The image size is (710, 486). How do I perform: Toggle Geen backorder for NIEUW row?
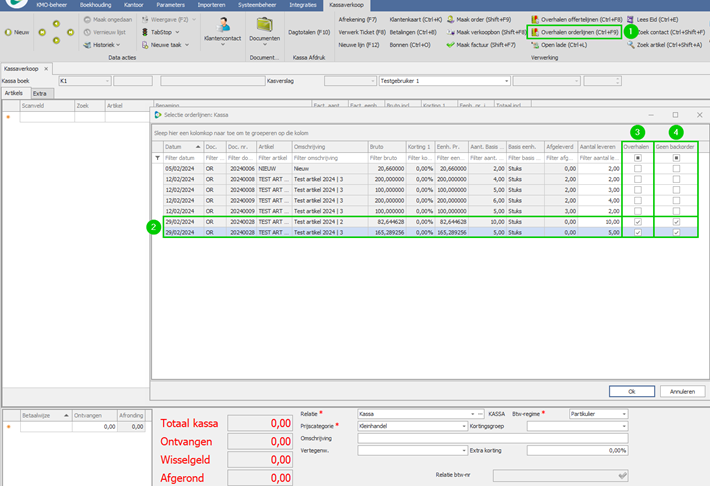click(x=676, y=168)
